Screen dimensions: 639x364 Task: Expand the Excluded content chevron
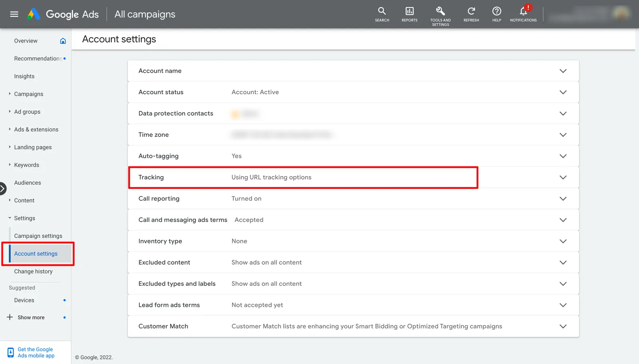(563, 263)
